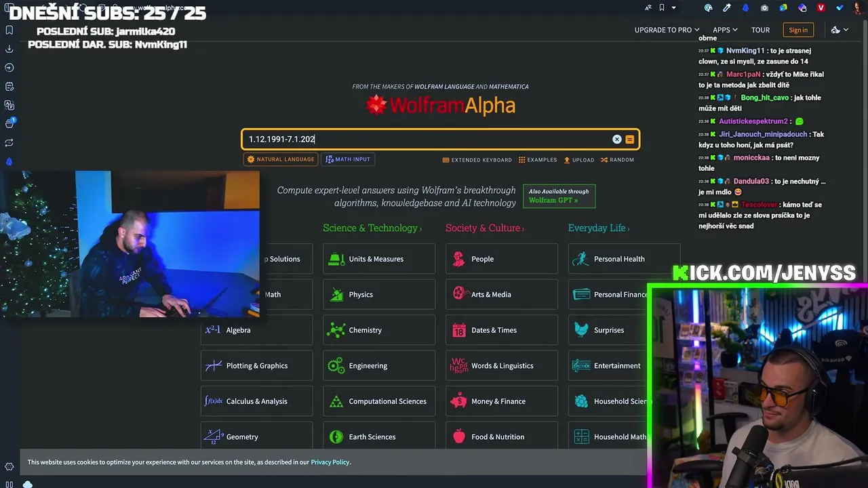
Task: Switch to Natural Language input mode
Action: pos(280,159)
